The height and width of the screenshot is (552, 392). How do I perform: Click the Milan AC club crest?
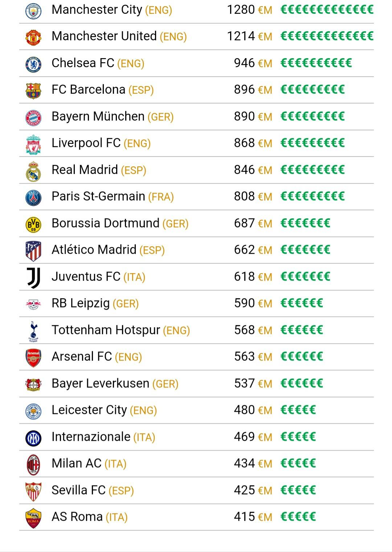point(33,464)
